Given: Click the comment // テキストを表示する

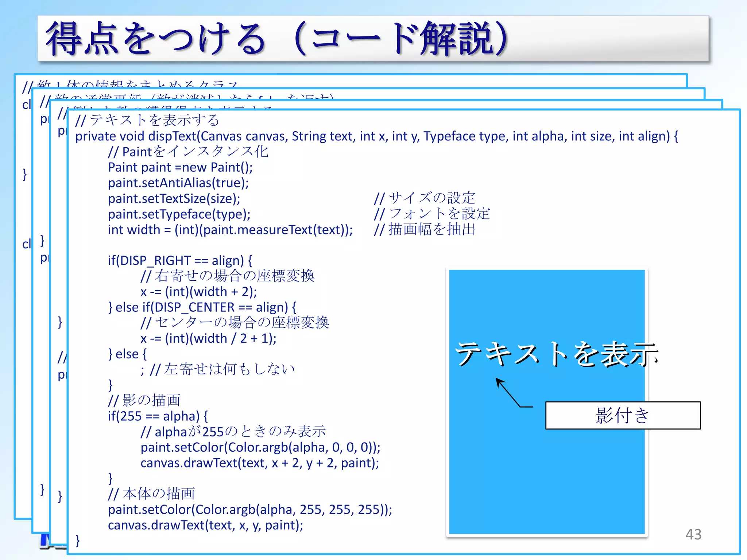Looking at the screenshot, I should point(147,120).
